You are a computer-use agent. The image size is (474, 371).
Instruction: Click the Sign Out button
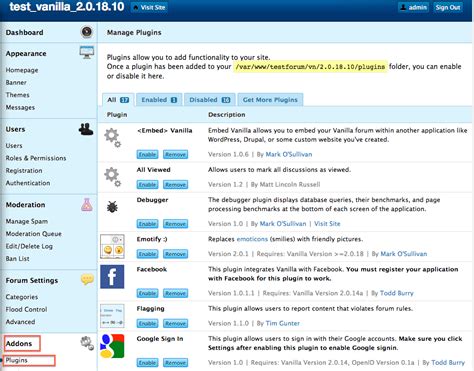448,7
